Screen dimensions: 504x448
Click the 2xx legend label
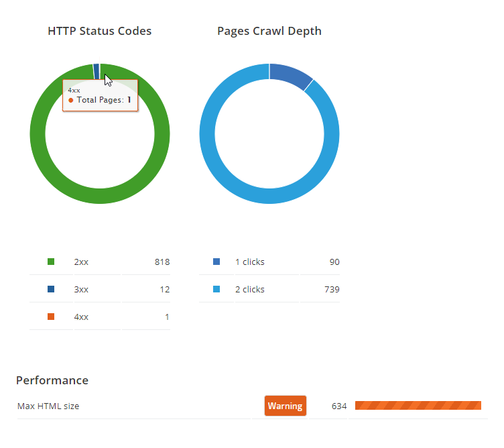(81, 262)
